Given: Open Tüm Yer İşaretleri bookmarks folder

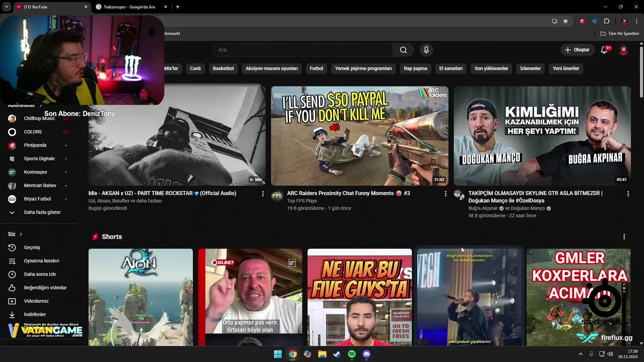Looking at the screenshot, I should pyautogui.click(x=619, y=33).
